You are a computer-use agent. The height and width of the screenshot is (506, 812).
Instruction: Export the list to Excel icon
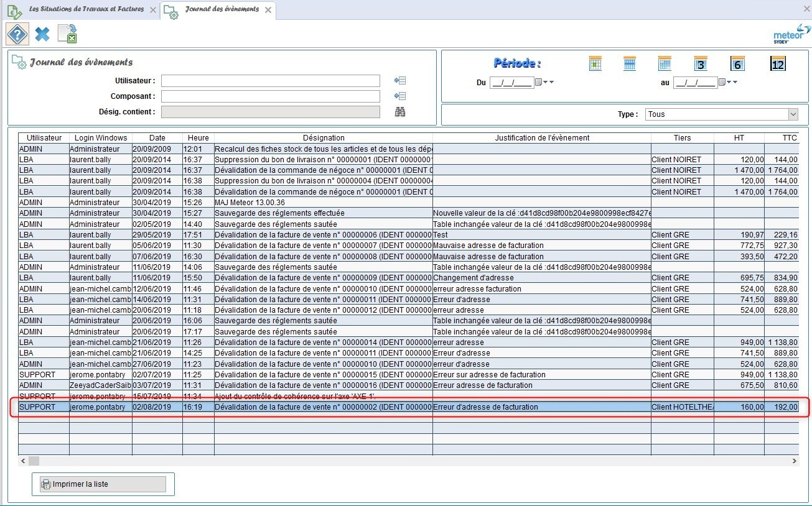67,34
